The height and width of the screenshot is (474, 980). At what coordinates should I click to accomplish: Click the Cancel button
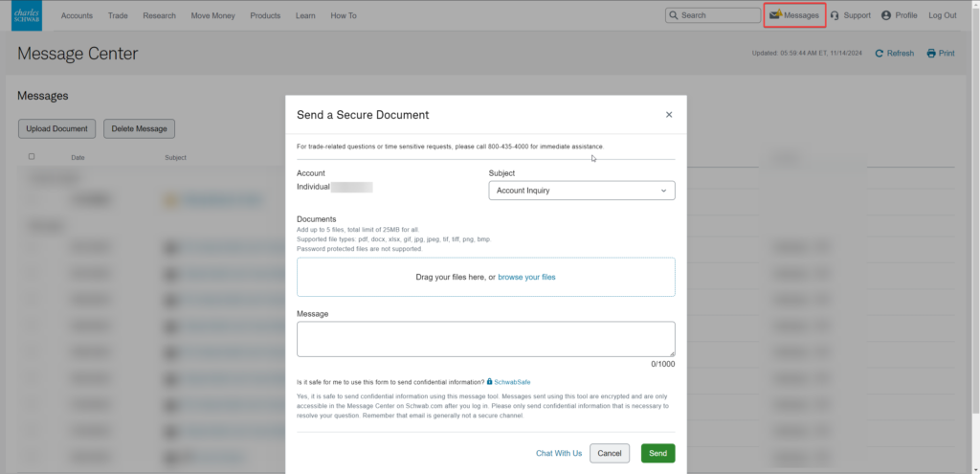(610, 453)
